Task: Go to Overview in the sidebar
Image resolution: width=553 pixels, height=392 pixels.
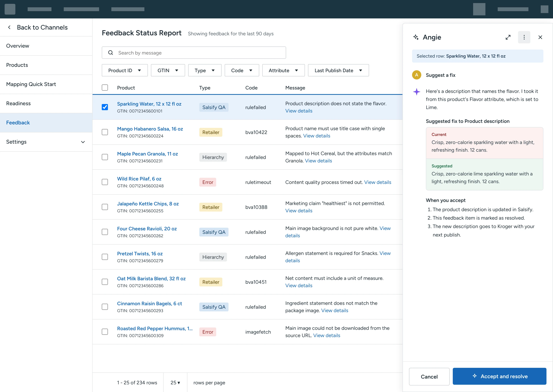Action: pyautogui.click(x=46, y=46)
